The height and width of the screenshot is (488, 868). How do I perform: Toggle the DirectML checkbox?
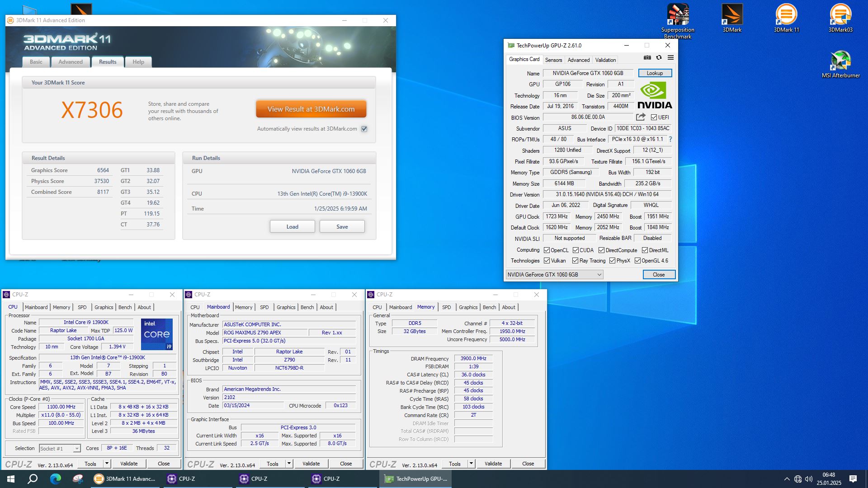click(645, 250)
